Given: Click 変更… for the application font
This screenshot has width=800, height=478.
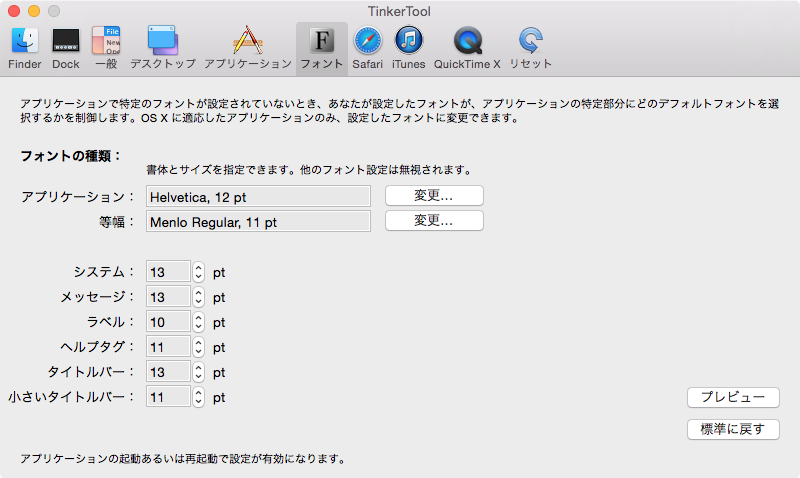Looking at the screenshot, I should click(434, 196).
